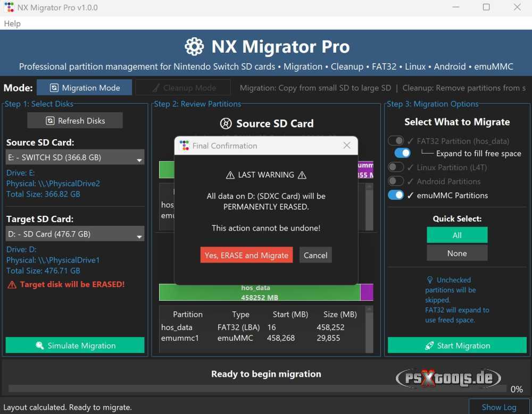Screen dimensions: 532x414
Task: Open the Help menu
Action: 12,23
